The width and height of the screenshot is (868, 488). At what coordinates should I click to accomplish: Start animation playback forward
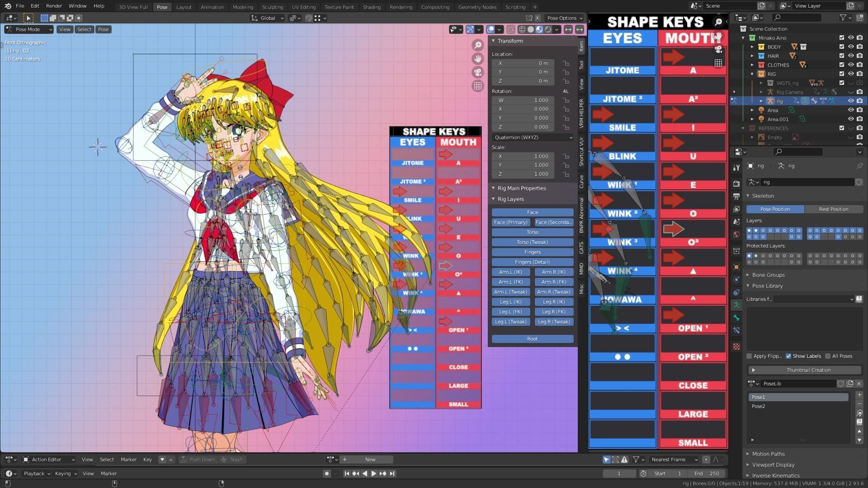(373, 474)
